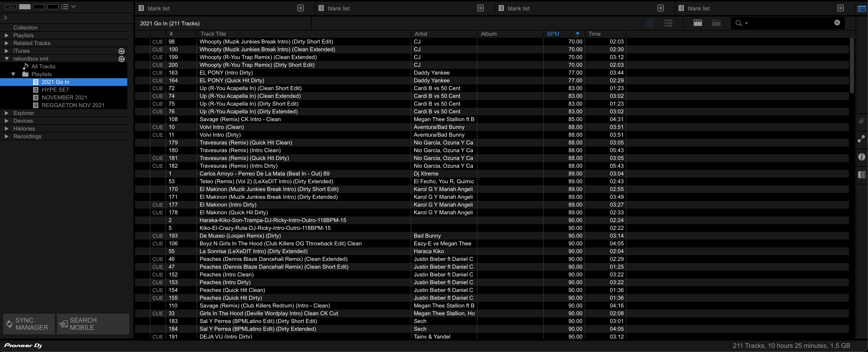Collapse the rekordbox xml tree node
Viewport: 868px width, 352px height.
(x=6, y=59)
